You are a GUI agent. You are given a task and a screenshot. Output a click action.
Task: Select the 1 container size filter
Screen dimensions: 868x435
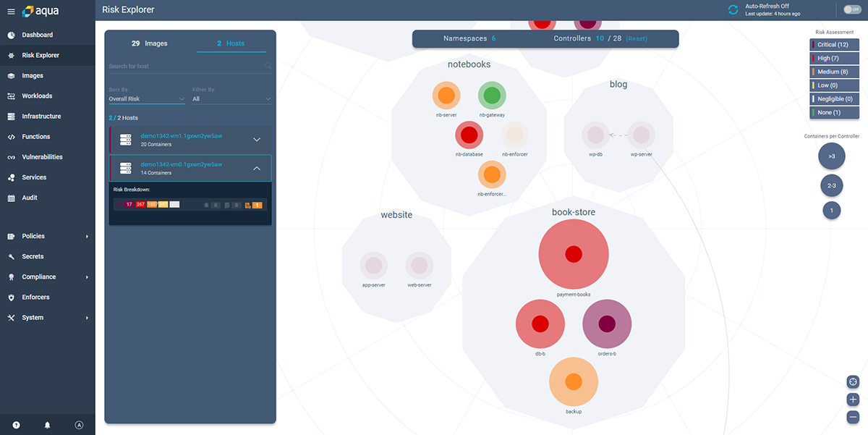[832, 211]
